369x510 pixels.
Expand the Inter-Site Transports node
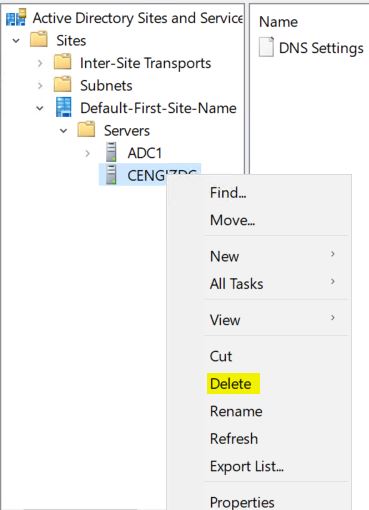[40, 63]
